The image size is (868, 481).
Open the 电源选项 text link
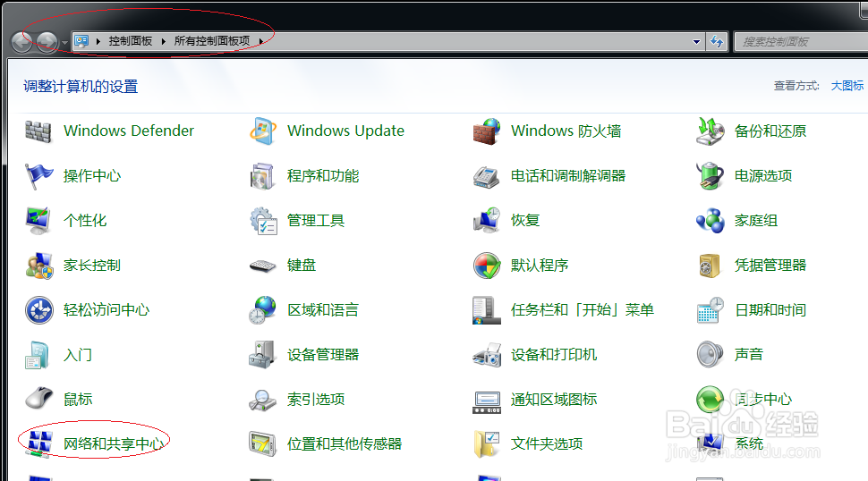point(763,176)
